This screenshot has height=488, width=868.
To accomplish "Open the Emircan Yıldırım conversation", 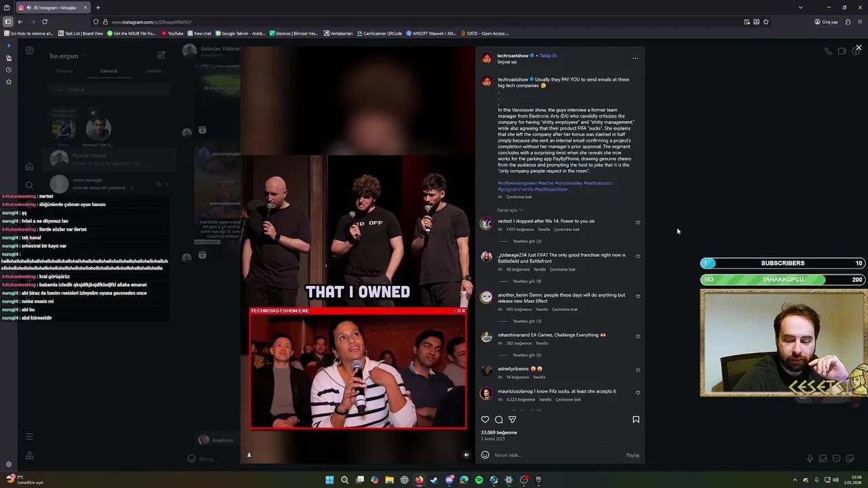I will (108, 159).
